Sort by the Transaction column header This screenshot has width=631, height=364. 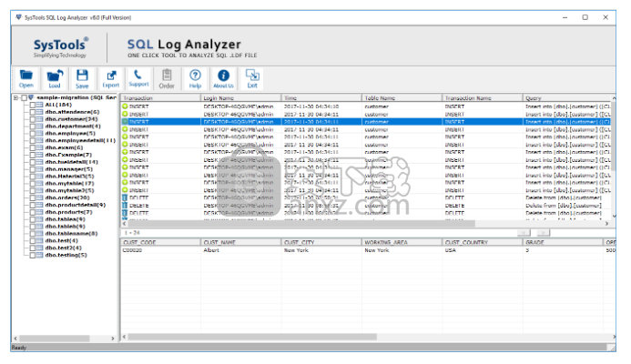coord(160,97)
